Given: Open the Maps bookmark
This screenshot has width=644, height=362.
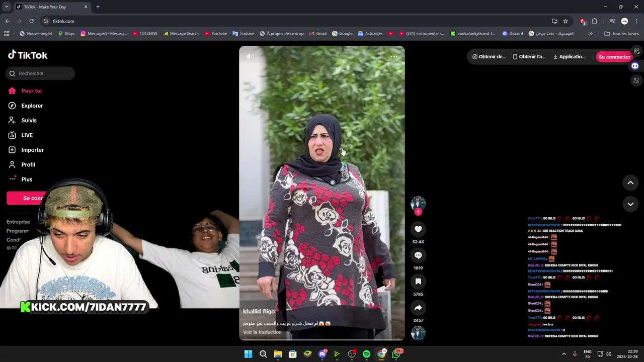Looking at the screenshot, I should click(x=66, y=34).
